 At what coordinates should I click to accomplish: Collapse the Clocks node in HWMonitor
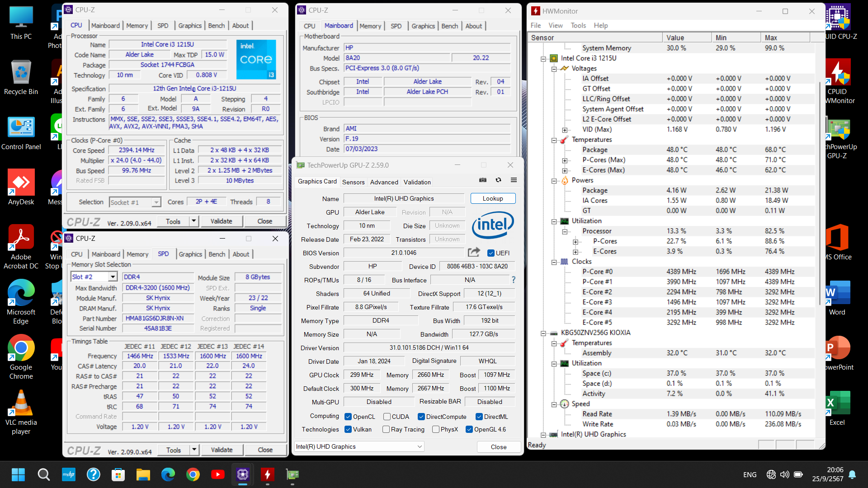point(554,262)
